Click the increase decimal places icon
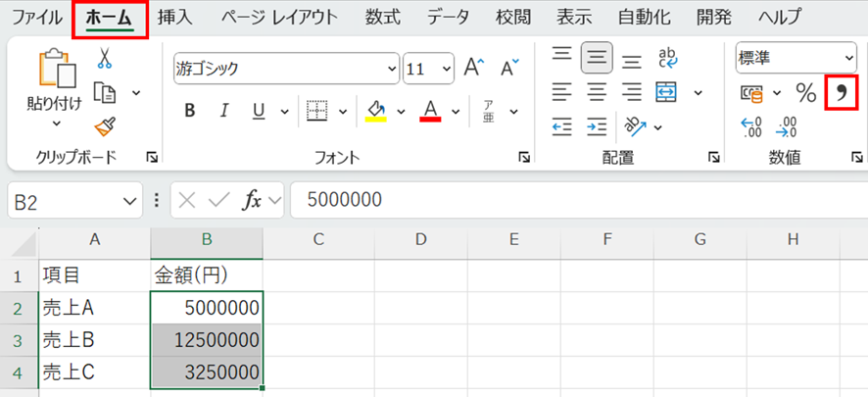Viewport: 868px width, 397px height. (x=751, y=126)
